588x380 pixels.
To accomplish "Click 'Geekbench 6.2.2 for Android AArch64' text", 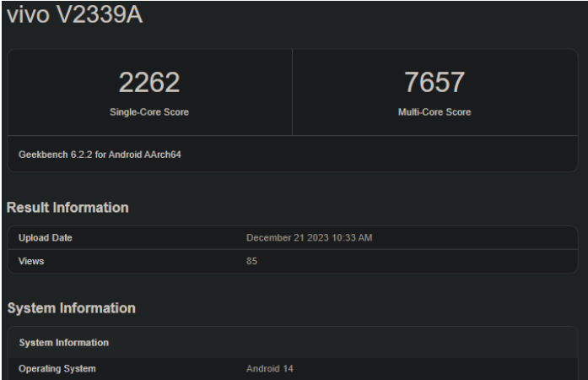I will (x=100, y=155).
